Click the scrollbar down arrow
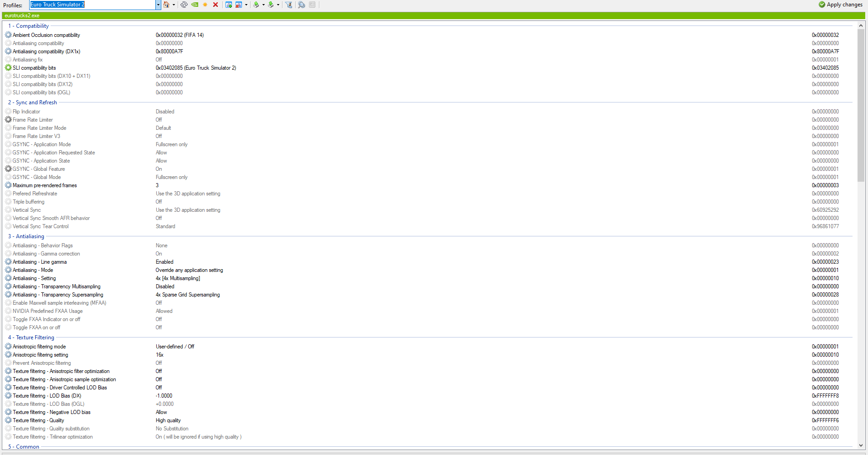The width and height of the screenshot is (868, 455). pos(861,445)
